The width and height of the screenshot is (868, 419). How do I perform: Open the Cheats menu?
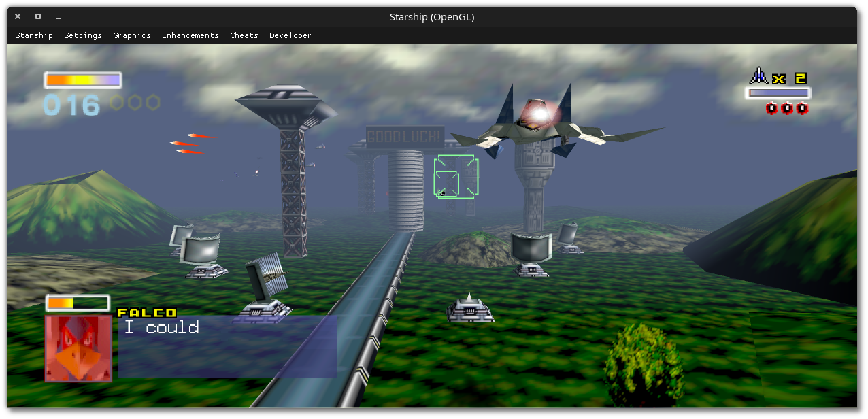tap(244, 35)
